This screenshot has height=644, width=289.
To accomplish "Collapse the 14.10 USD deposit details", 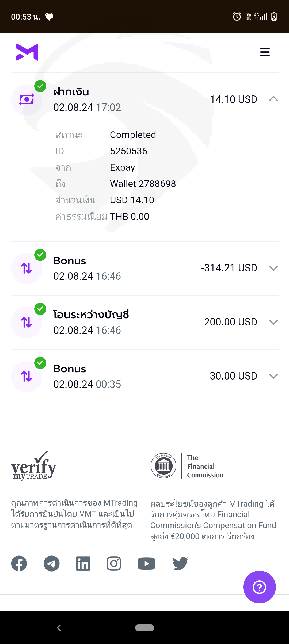I will (273, 99).
